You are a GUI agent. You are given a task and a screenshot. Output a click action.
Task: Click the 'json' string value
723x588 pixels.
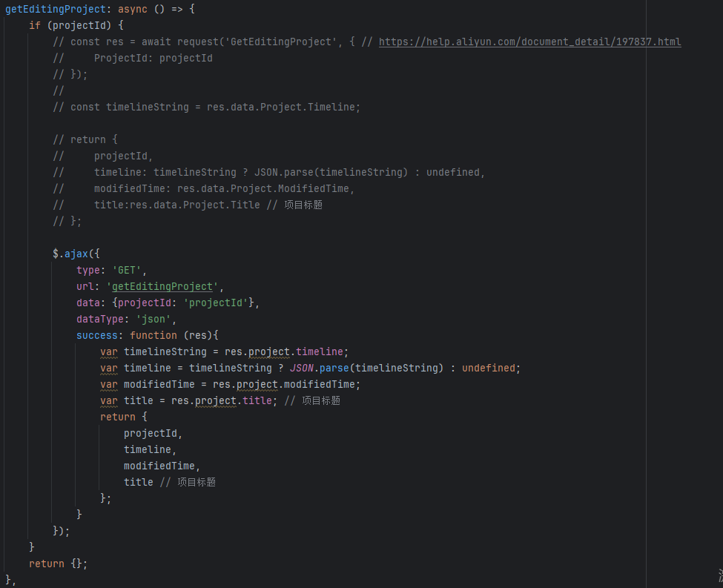[x=153, y=319]
